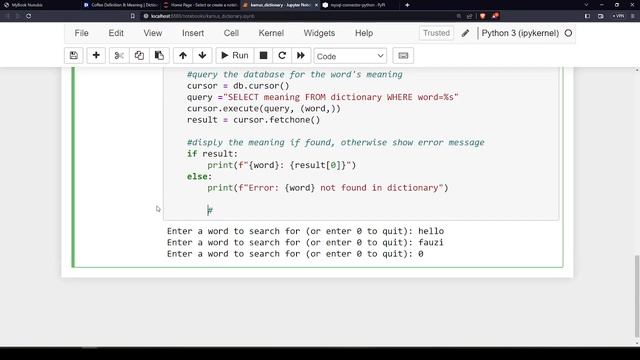640x360 pixels.
Task: Switch to the MyBook Nusaibis browser tab
Action: (40, 5)
